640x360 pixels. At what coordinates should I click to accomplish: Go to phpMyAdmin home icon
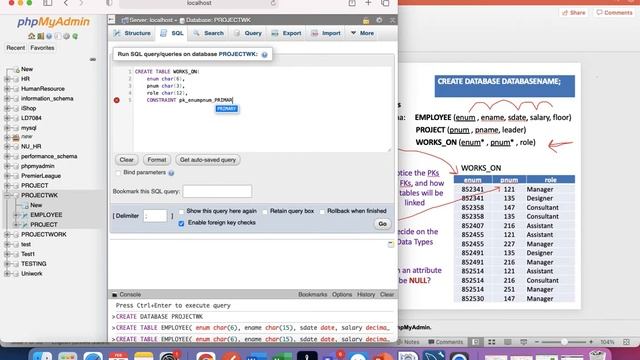pyautogui.click(x=31, y=36)
